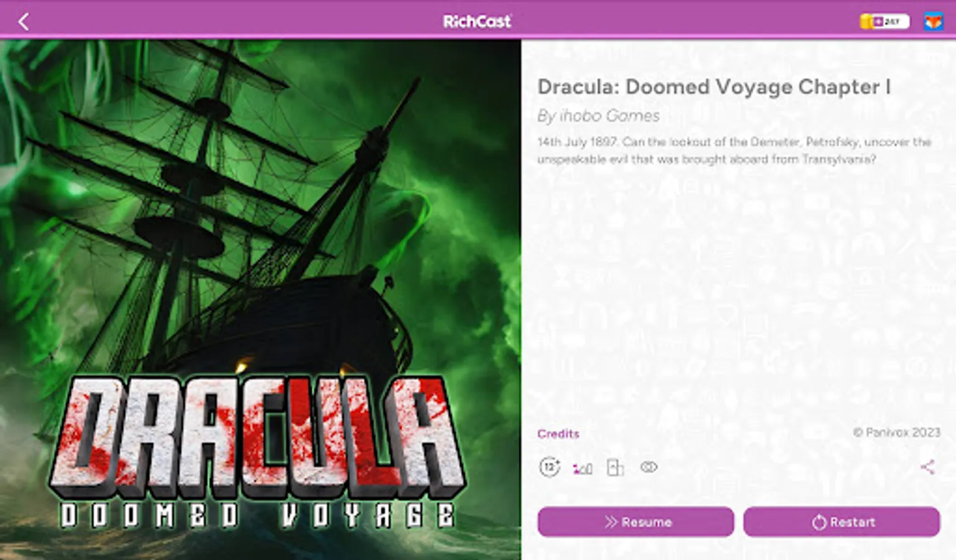Resume the Dracula story
The width and height of the screenshot is (956, 560).
coord(635,521)
